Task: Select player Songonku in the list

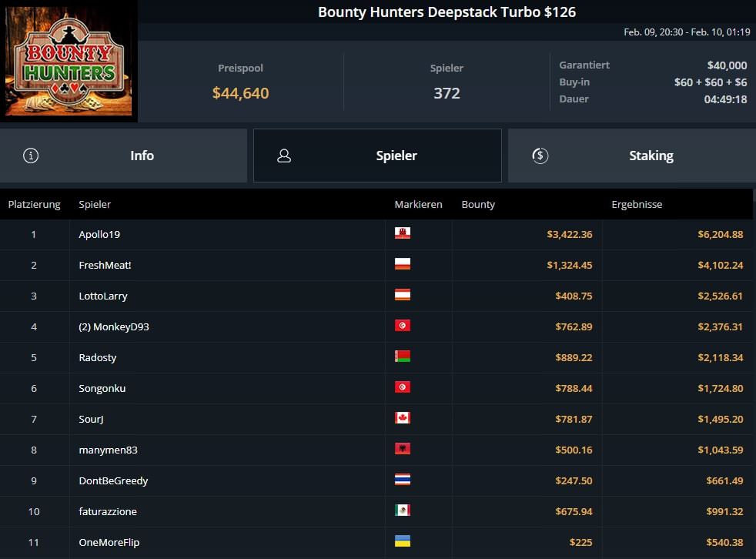Action: tap(102, 388)
